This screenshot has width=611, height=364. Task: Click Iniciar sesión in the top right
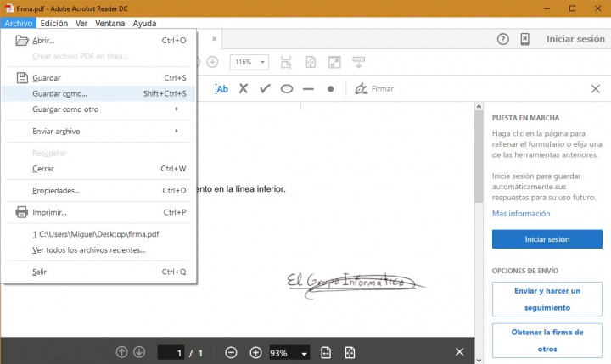(575, 39)
